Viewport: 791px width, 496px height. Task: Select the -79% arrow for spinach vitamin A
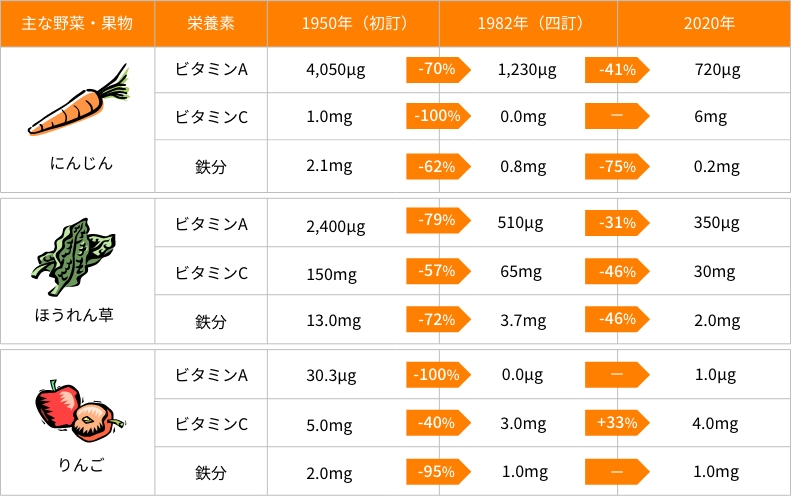(x=438, y=221)
